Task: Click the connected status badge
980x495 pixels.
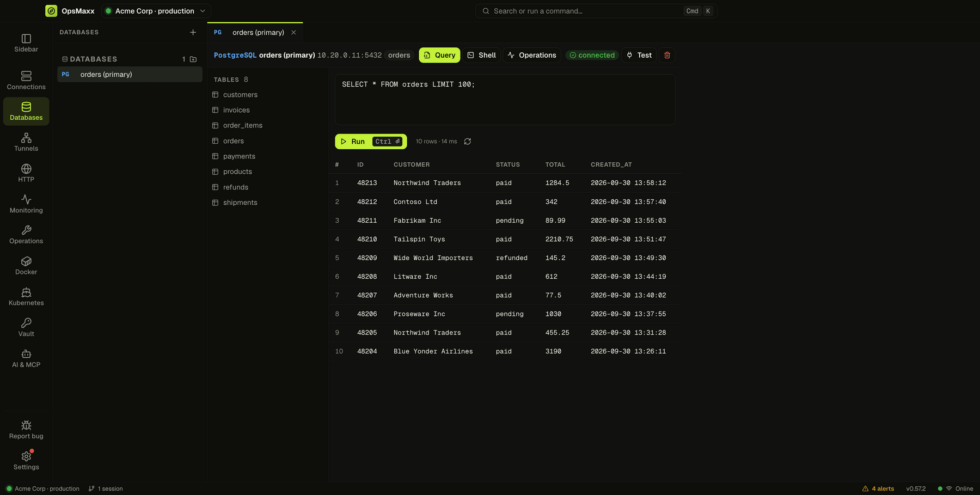Action: click(x=592, y=55)
